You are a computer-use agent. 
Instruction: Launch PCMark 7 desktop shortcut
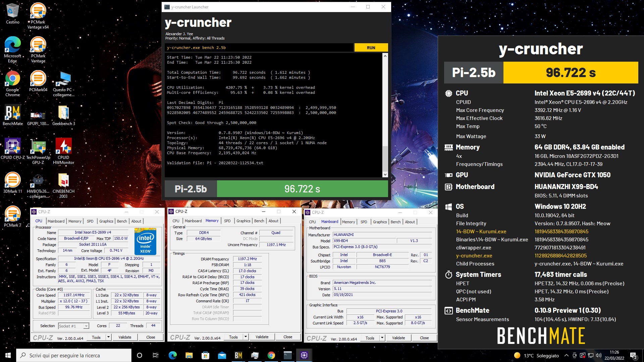12,217
